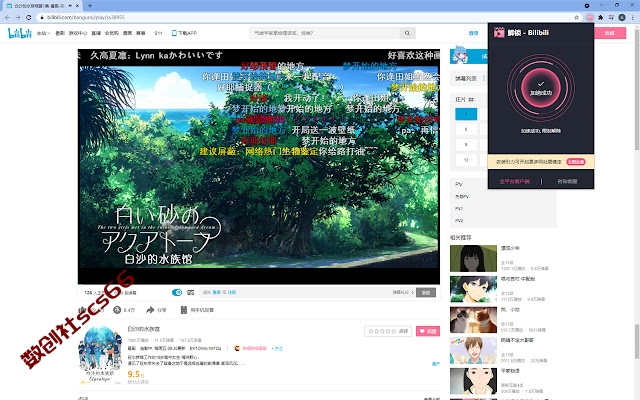
Task: Open the Bilibili logo home link
Action: [x=20, y=33]
